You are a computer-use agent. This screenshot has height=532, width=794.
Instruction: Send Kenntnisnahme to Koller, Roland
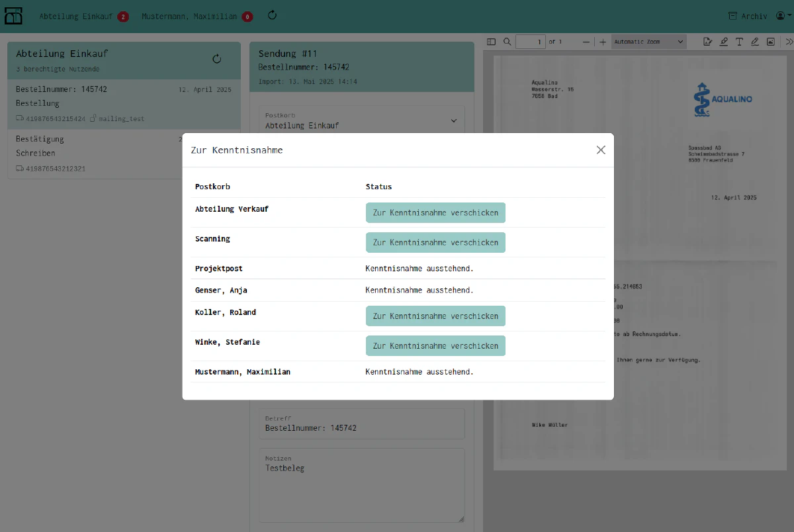435,316
